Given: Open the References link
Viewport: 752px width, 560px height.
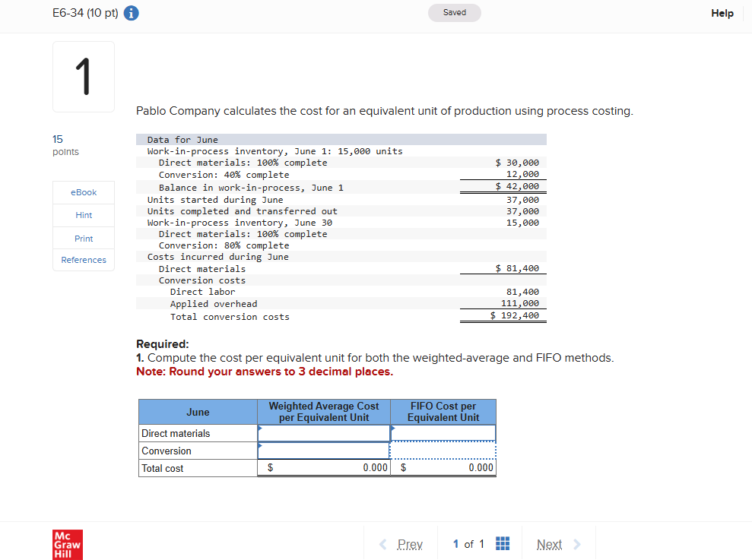Looking at the screenshot, I should pyautogui.click(x=84, y=260).
